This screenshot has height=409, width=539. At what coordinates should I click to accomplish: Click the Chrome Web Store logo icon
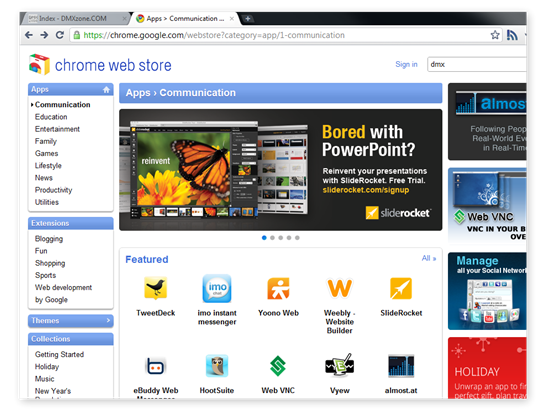39,64
